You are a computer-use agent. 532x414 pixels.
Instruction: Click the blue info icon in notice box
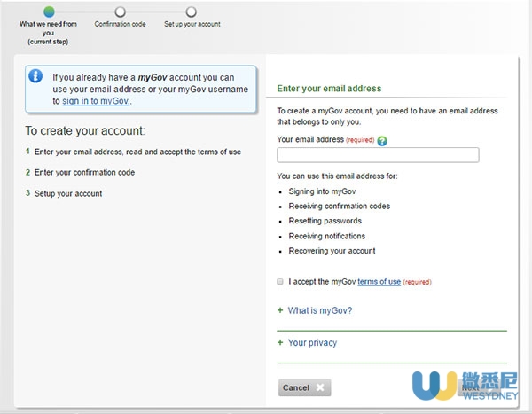click(35, 76)
